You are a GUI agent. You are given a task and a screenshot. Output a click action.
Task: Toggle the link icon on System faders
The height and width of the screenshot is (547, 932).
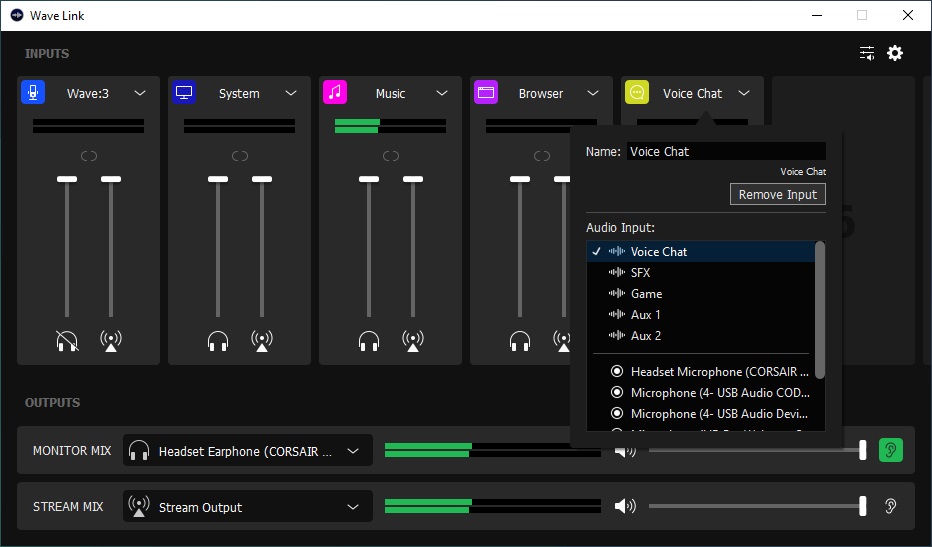pos(240,156)
